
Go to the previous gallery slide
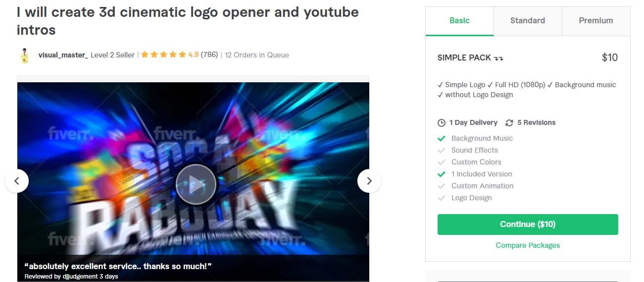tap(17, 181)
